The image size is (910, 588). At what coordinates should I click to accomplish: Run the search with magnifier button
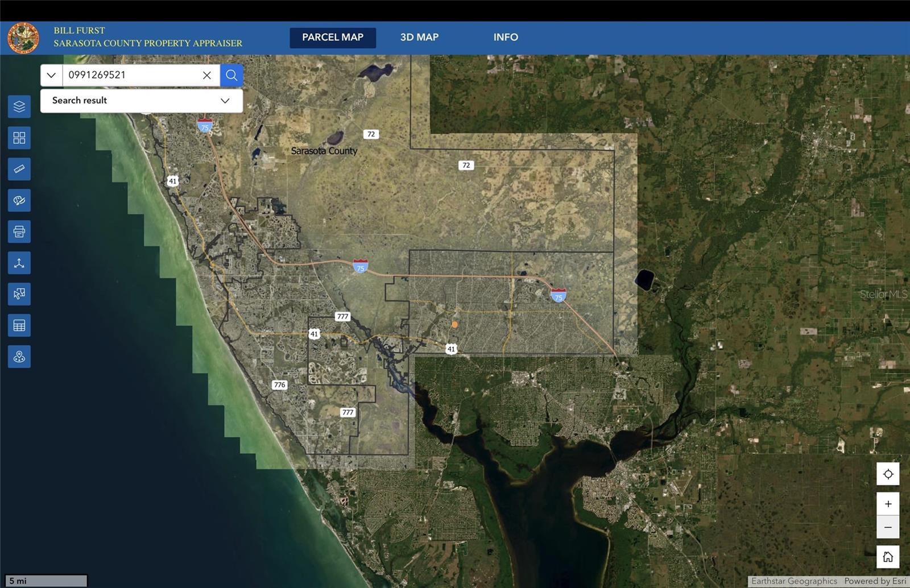231,74
